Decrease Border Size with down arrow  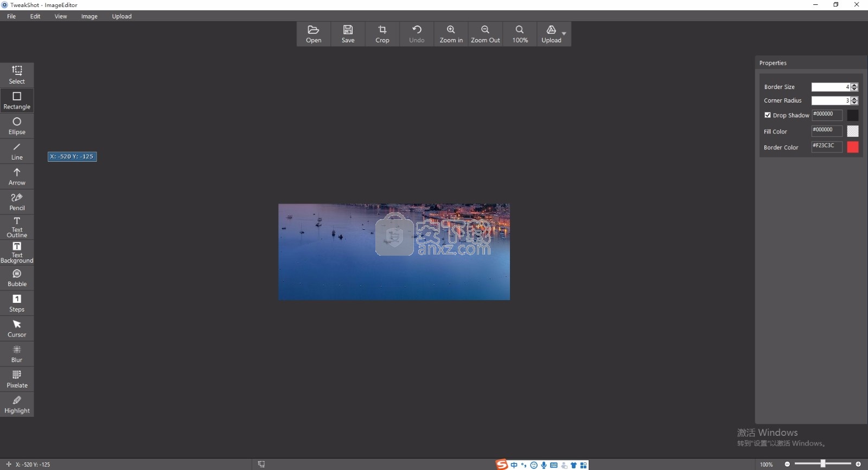[x=854, y=89]
